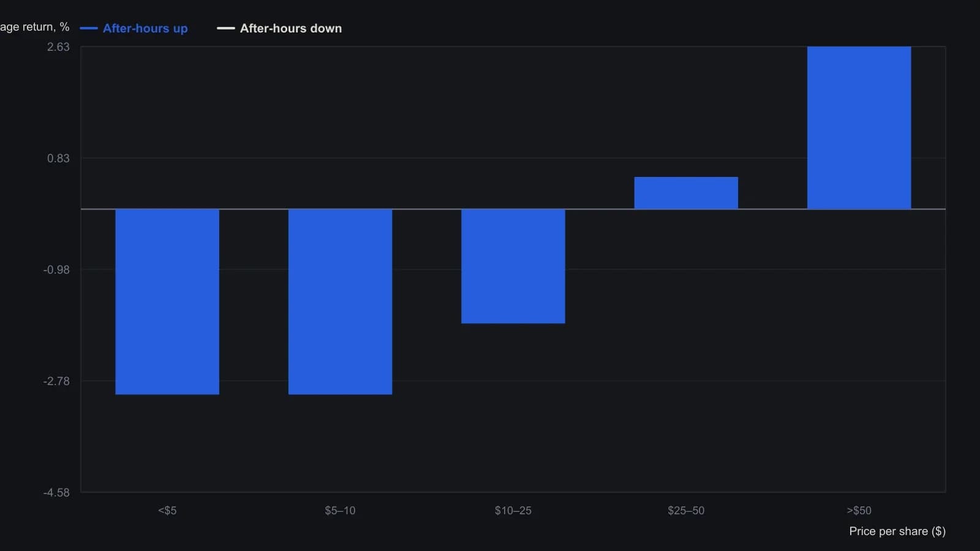Click the '-0.98' y-axis value
Viewport: 980px width, 551px height.
tap(56, 270)
